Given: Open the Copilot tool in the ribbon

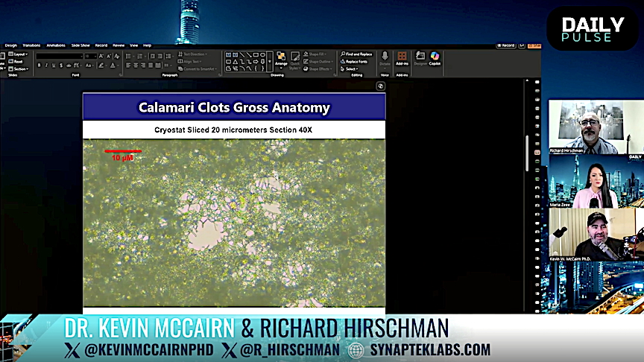Looking at the screenshot, I should (x=435, y=57).
